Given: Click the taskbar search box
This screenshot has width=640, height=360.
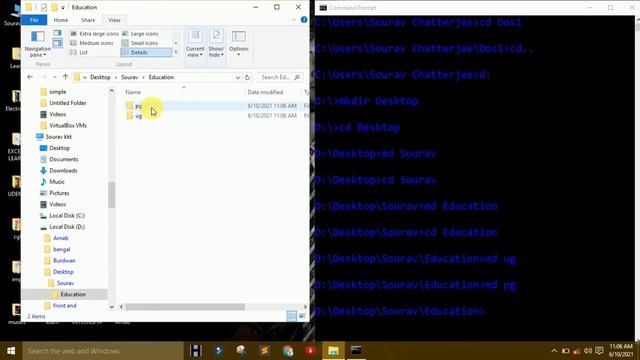Looking at the screenshot, I should coord(103,351).
